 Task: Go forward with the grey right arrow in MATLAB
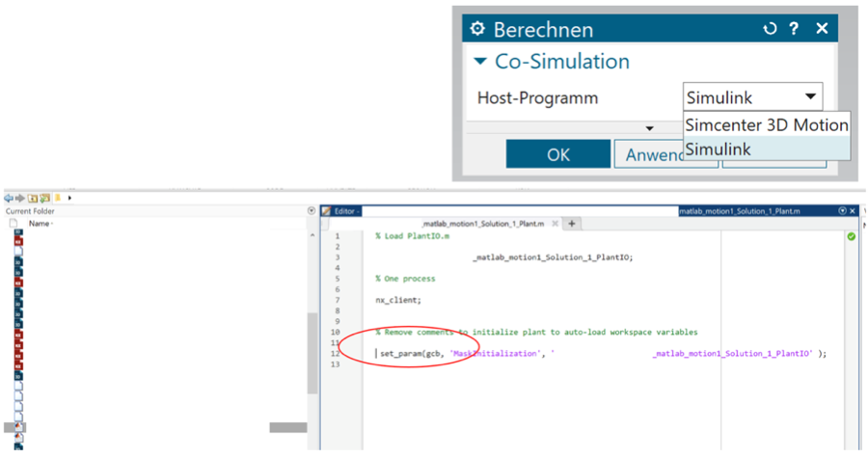[x=20, y=198]
